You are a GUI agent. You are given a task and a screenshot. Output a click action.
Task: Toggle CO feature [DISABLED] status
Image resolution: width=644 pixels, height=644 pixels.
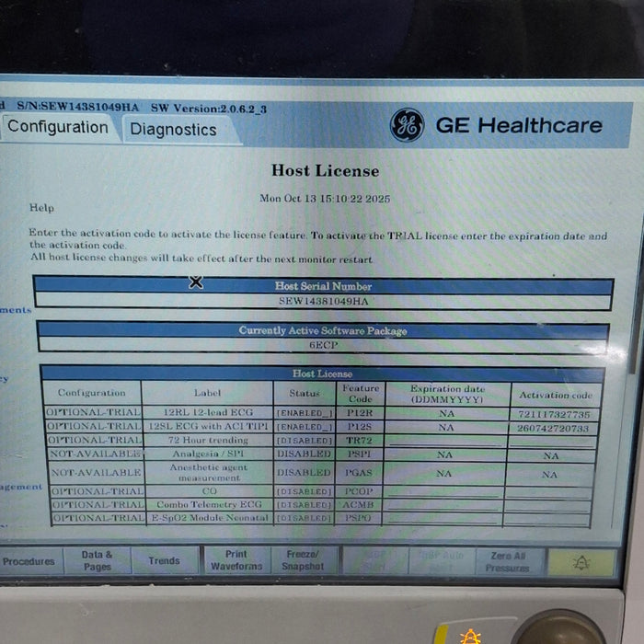305,491
